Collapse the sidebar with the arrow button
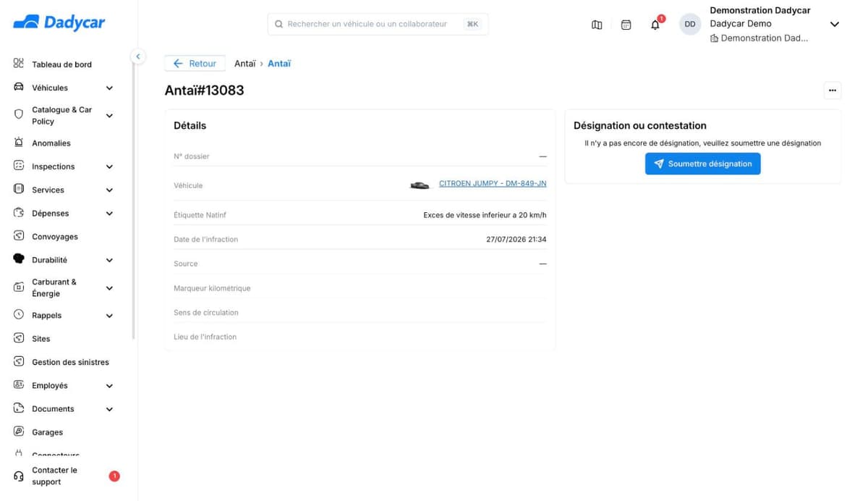868x501 pixels. [137, 56]
